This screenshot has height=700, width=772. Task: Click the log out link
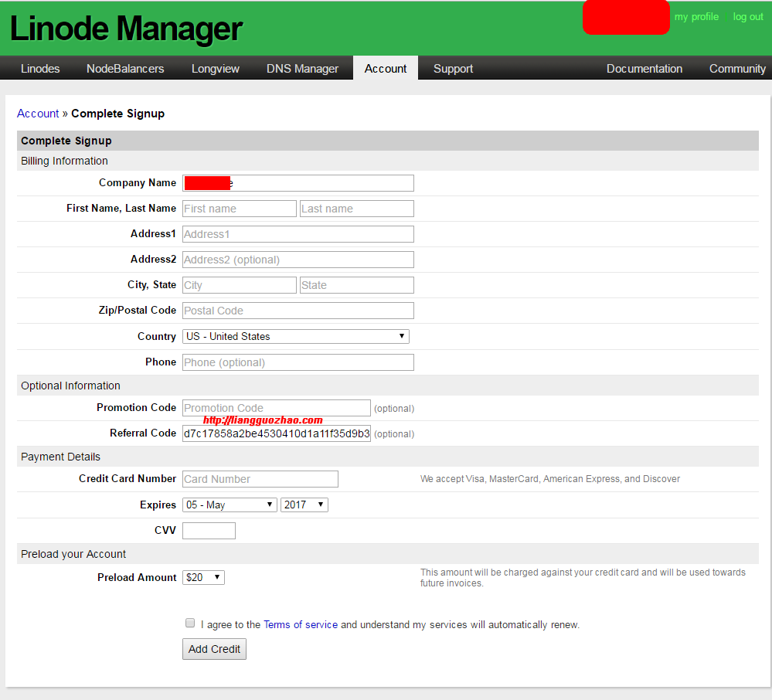pyautogui.click(x=748, y=17)
